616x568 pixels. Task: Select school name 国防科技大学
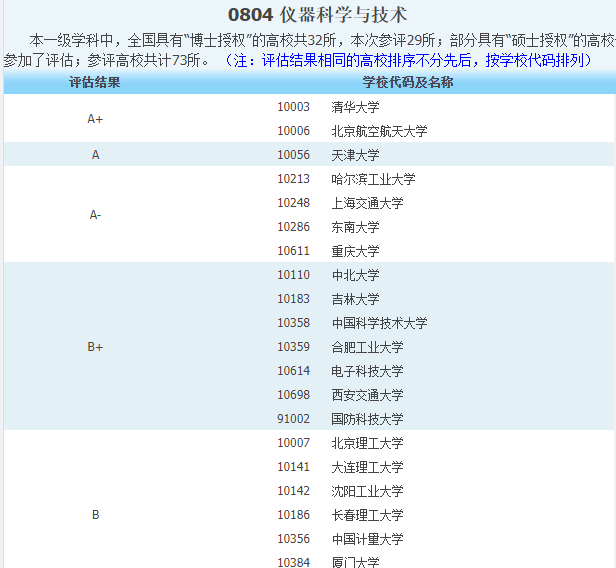[367, 419]
